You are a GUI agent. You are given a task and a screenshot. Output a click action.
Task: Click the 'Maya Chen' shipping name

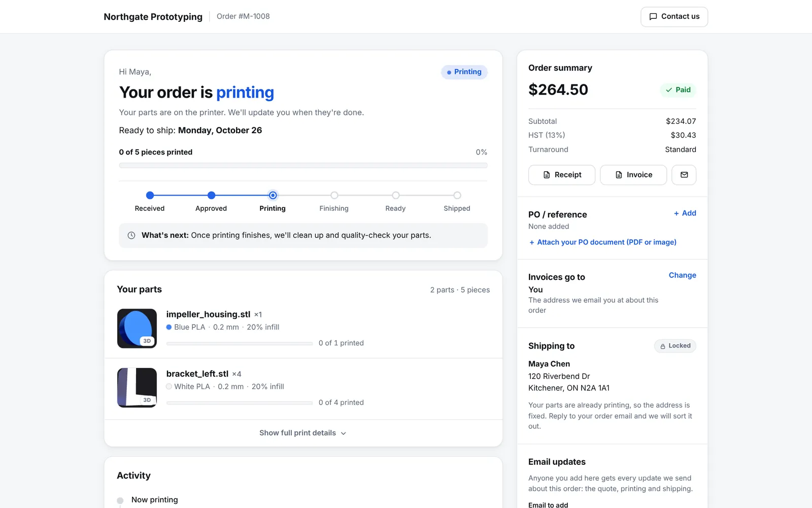click(549, 364)
